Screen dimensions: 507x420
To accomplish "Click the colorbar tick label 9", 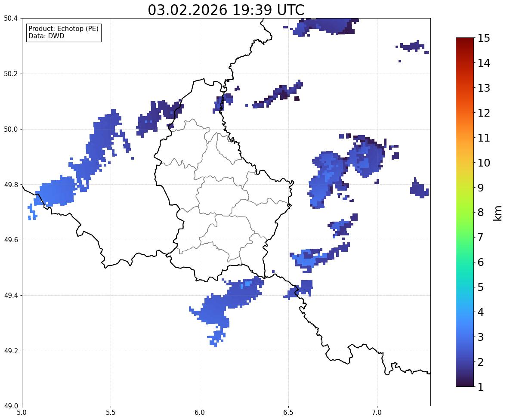I will tap(480, 188).
